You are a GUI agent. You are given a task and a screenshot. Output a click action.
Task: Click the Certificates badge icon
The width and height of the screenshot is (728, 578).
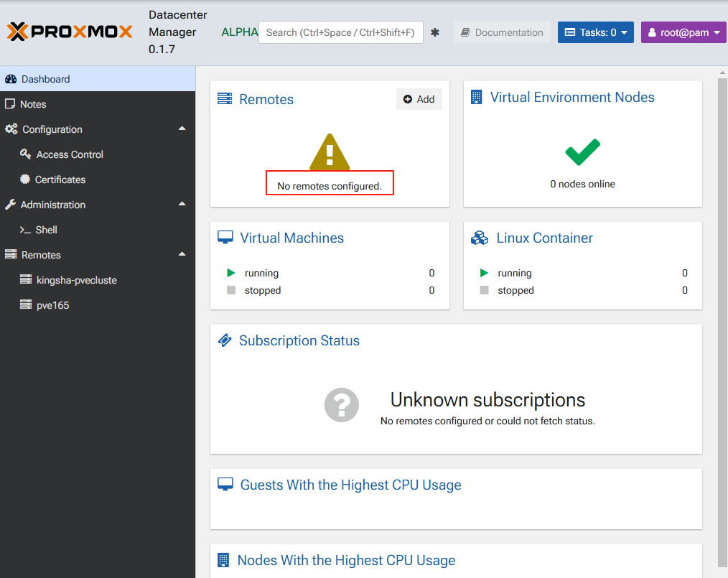[x=25, y=180]
